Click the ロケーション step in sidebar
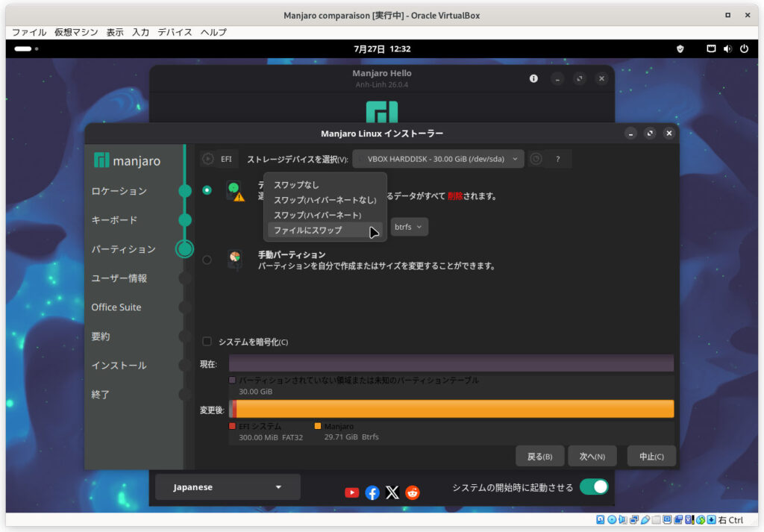 [x=119, y=191]
